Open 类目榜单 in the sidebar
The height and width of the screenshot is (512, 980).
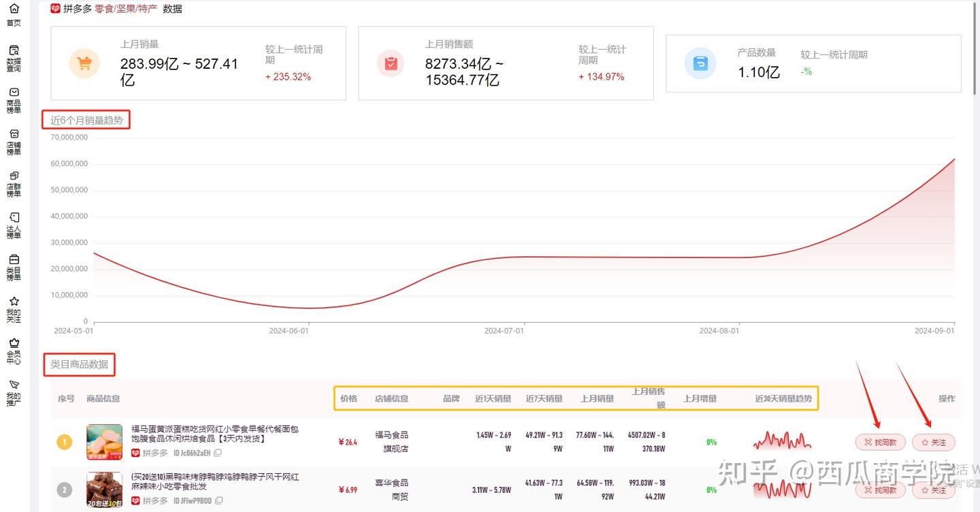click(x=14, y=268)
